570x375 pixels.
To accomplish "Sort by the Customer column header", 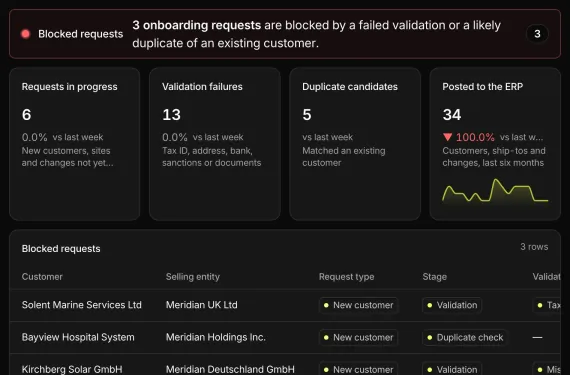I will pos(42,277).
